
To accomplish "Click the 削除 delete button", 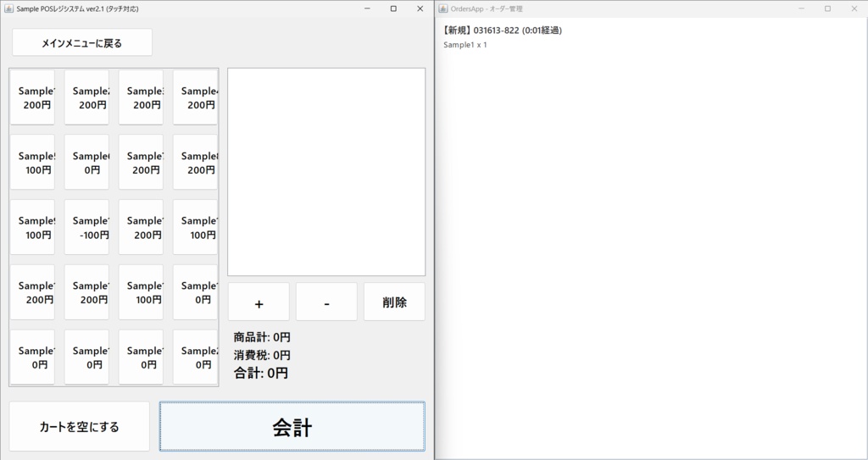I will (394, 302).
